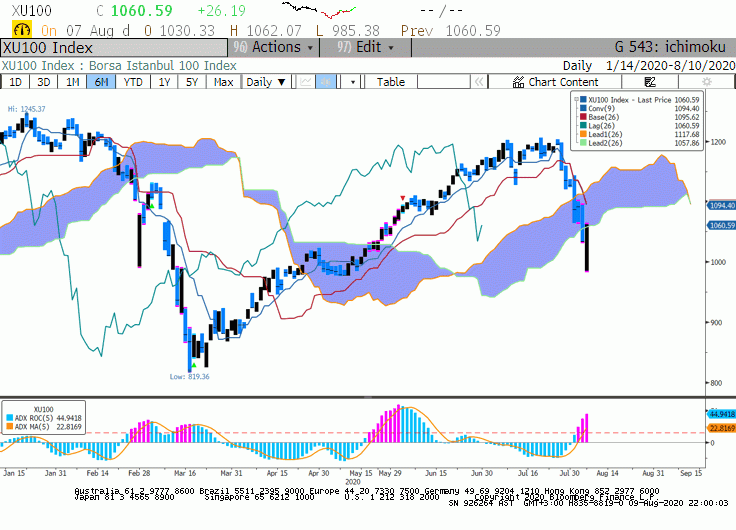Click the Lag(26) legend label
The image size is (736, 530).
602,126
